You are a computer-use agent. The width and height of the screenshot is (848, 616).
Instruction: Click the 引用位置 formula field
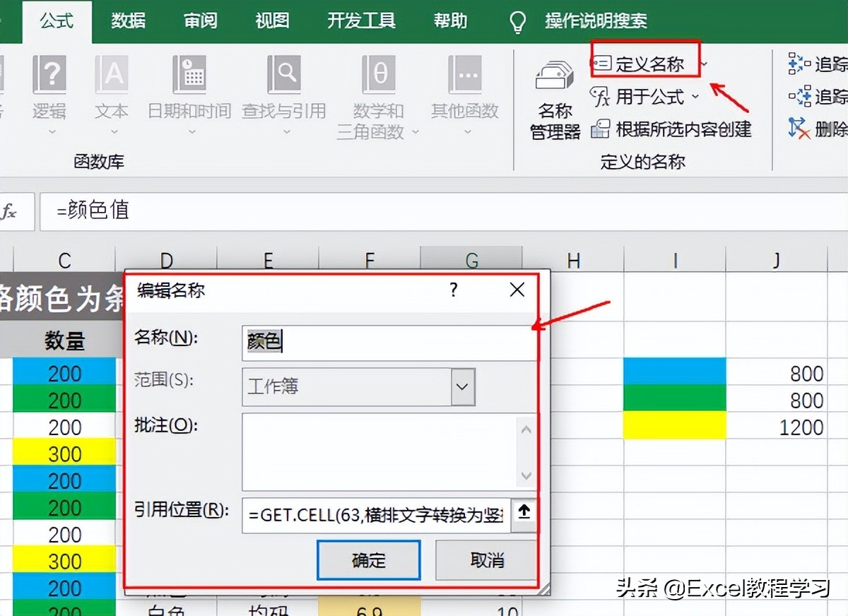(375, 515)
